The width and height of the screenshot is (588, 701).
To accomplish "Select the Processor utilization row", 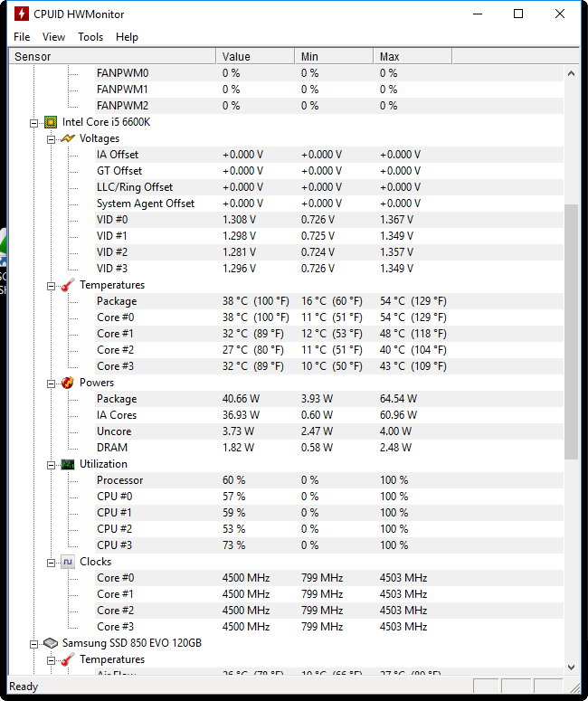I will coord(329,480).
